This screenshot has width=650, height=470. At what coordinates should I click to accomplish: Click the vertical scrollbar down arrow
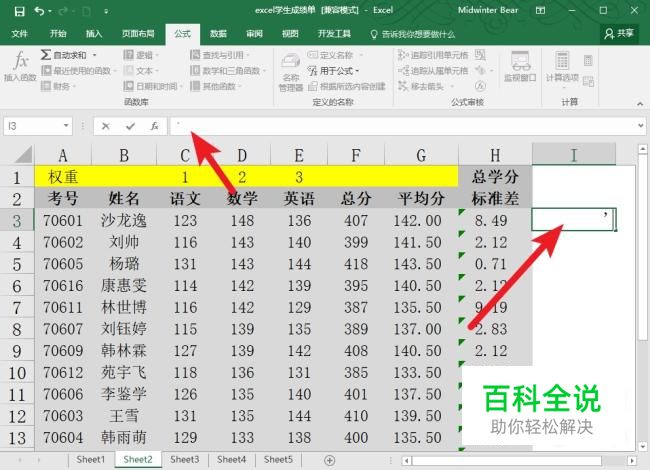point(642,447)
